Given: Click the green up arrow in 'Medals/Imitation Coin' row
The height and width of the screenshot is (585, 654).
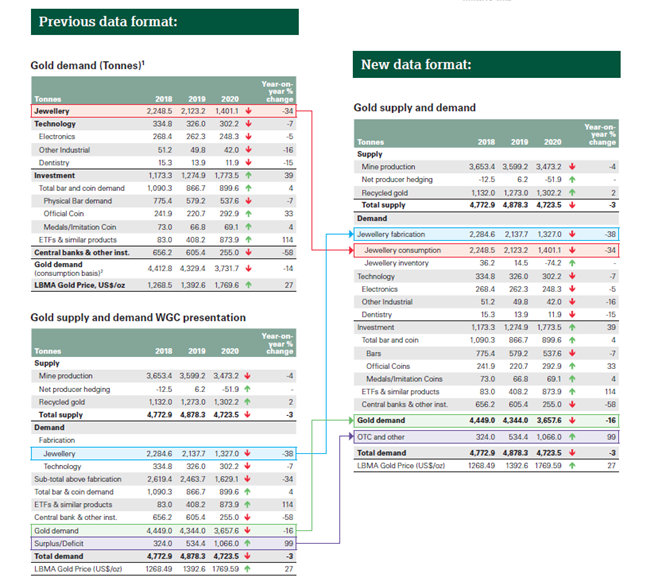Looking at the screenshot, I should click(249, 227).
